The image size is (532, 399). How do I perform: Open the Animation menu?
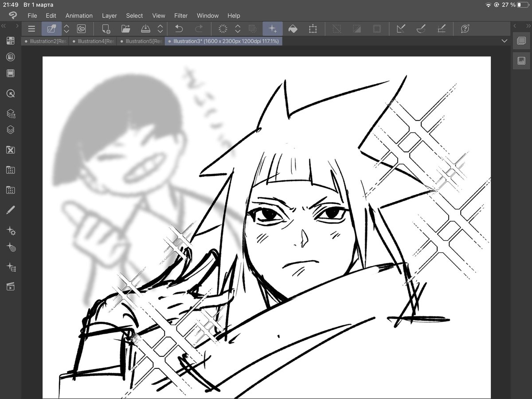pyautogui.click(x=79, y=16)
